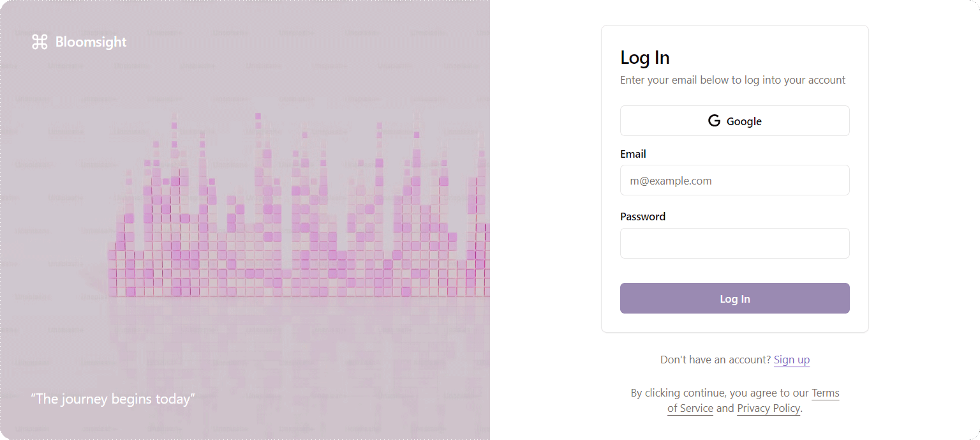Image resolution: width=980 pixels, height=440 pixels.
Task: Click the "Don't have an account?" text
Action: pos(716,360)
